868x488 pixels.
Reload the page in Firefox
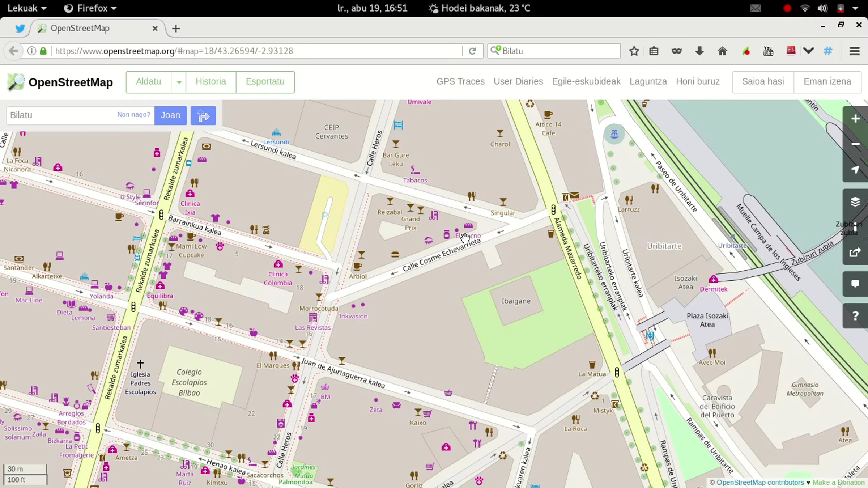(x=472, y=51)
